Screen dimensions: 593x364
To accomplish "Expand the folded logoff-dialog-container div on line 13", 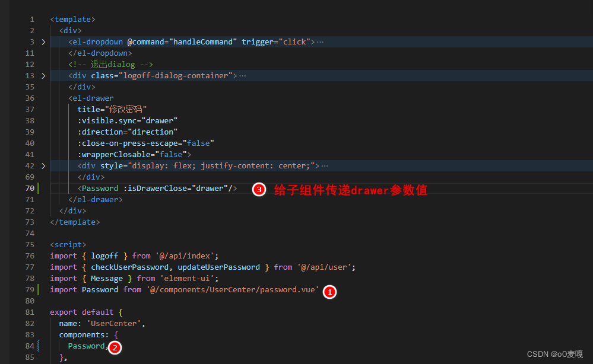I will coord(43,76).
